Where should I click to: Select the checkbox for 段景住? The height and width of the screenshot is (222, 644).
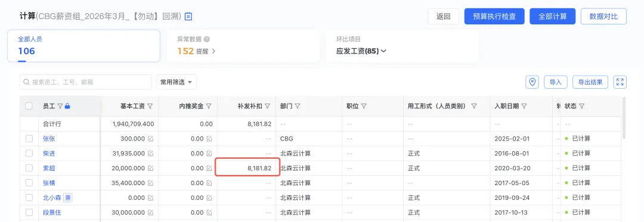click(29, 212)
